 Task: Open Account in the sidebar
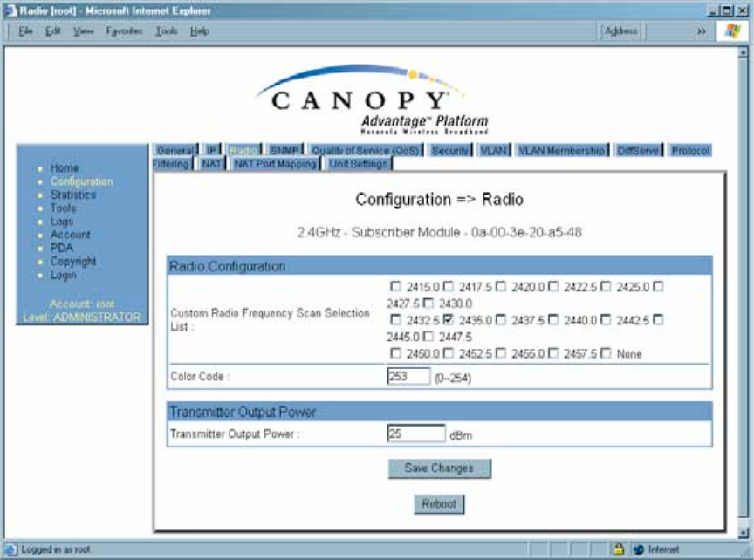pos(70,235)
